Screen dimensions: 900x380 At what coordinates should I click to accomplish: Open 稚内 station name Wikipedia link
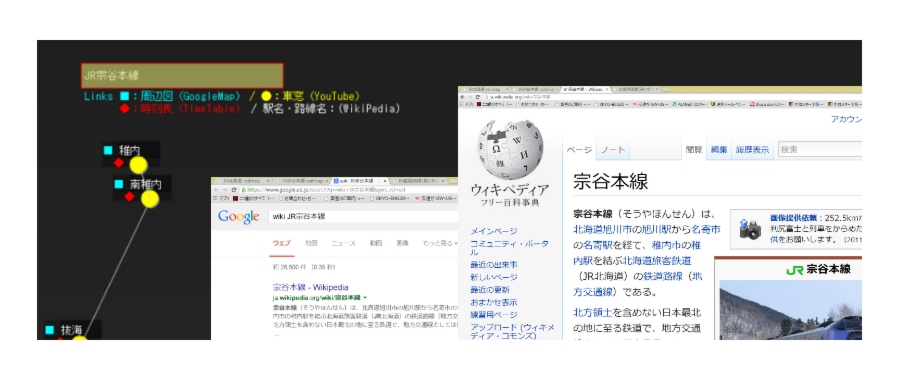(130, 150)
